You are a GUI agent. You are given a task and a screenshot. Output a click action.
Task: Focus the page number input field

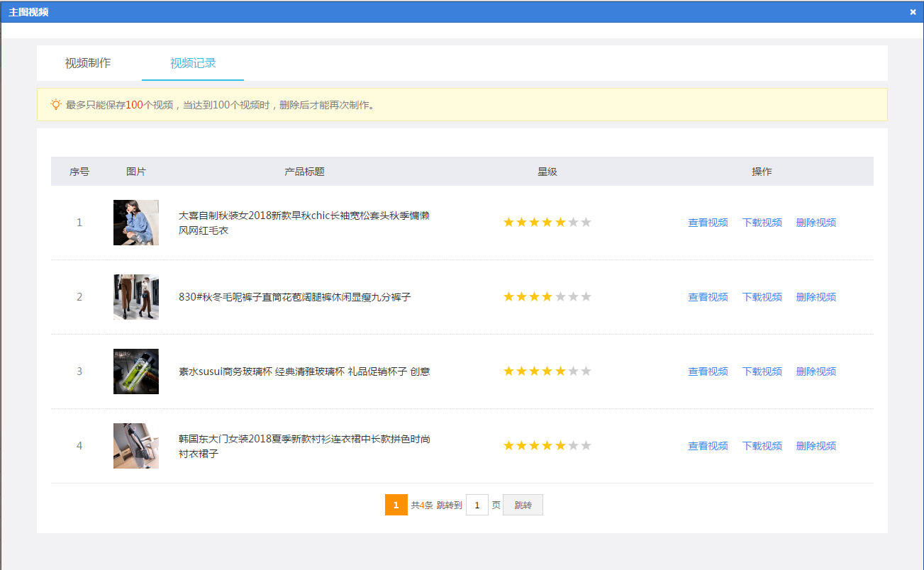pyautogui.click(x=477, y=505)
